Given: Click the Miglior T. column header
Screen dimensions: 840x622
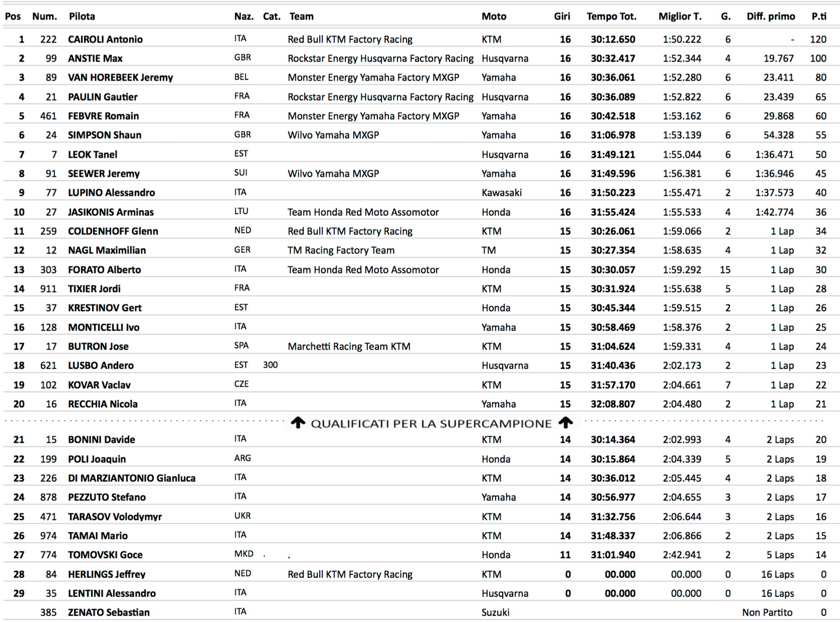Looking at the screenshot, I should (680, 17).
